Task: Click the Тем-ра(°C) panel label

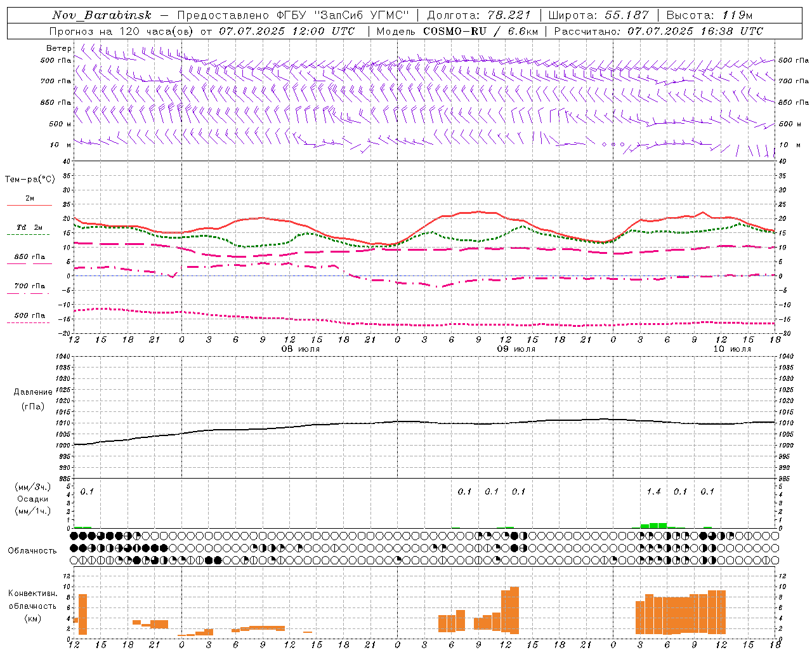Action: click(x=30, y=180)
